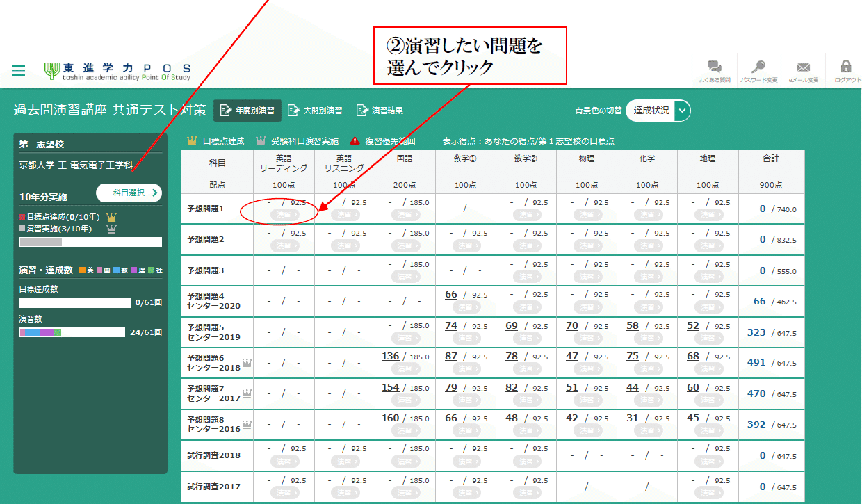Select 予想問題1 row label

pyautogui.click(x=206, y=209)
